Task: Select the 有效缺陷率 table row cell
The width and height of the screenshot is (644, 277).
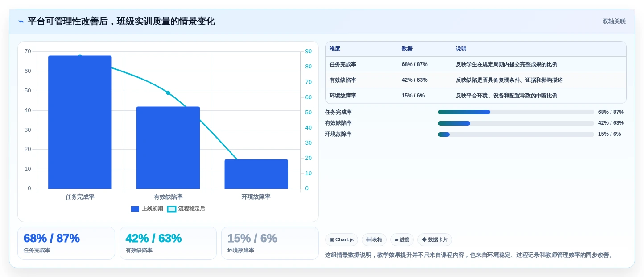Action: pyautogui.click(x=343, y=80)
